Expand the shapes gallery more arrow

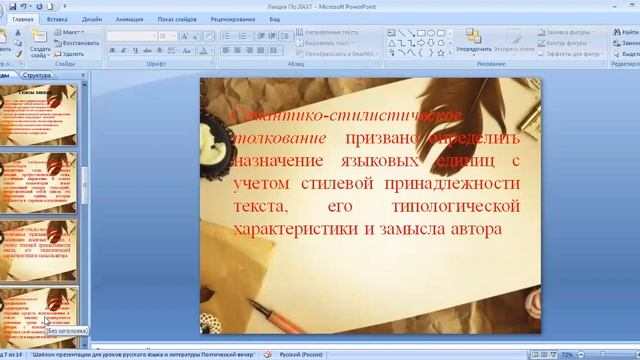pyautogui.click(x=450, y=53)
